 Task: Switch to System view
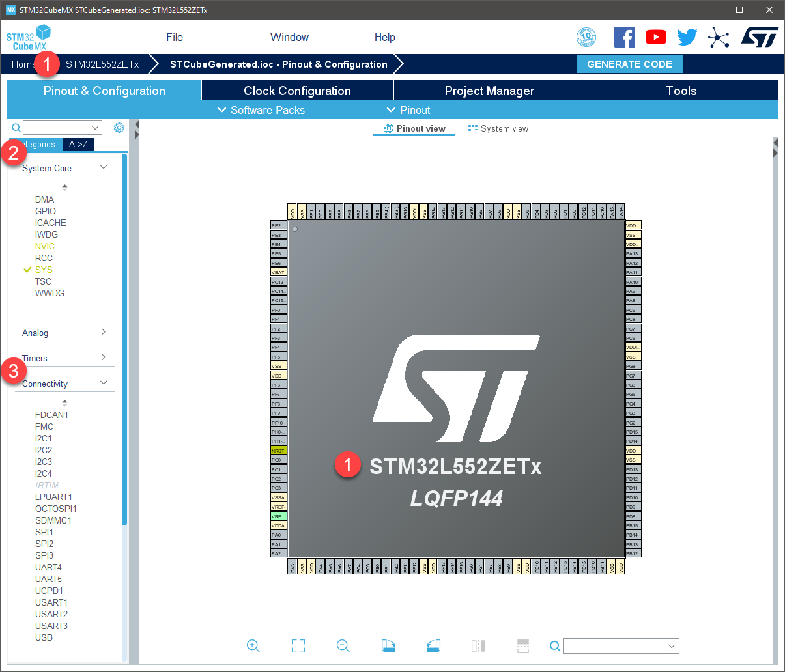498,128
